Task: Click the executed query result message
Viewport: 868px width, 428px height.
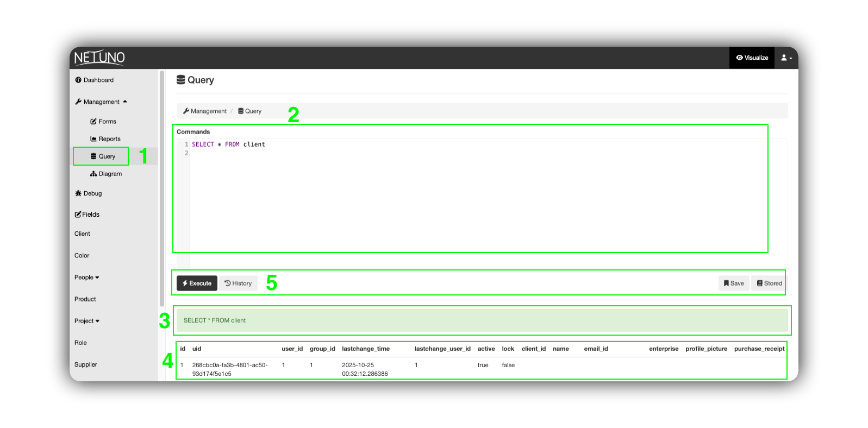Action: (x=482, y=320)
